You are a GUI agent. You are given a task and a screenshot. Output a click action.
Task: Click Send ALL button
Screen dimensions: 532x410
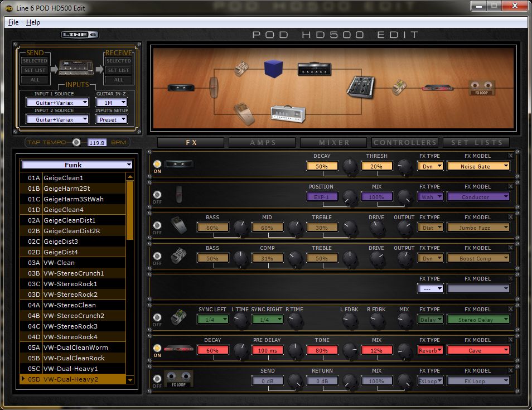pyautogui.click(x=35, y=80)
